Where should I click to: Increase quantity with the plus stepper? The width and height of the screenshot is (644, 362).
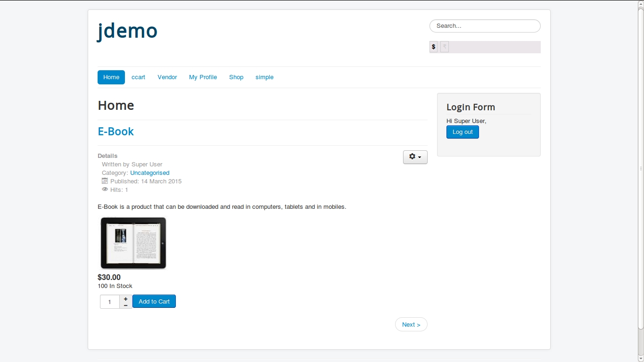126,299
